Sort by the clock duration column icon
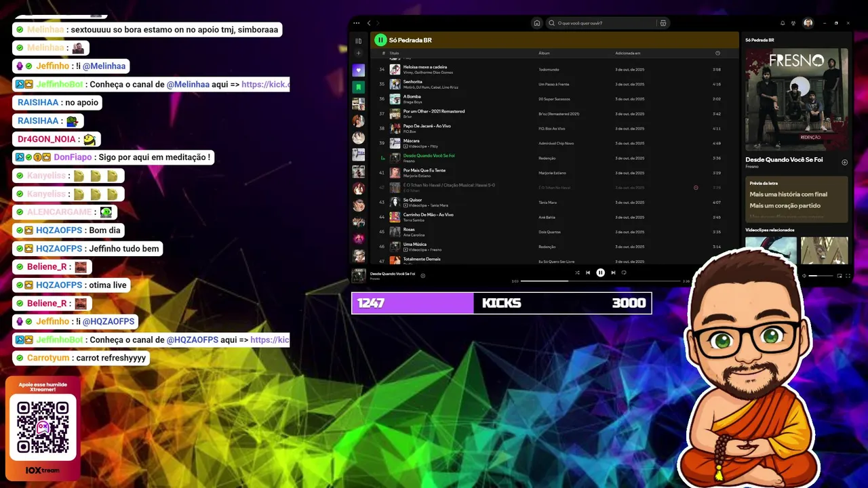 click(717, 53)
